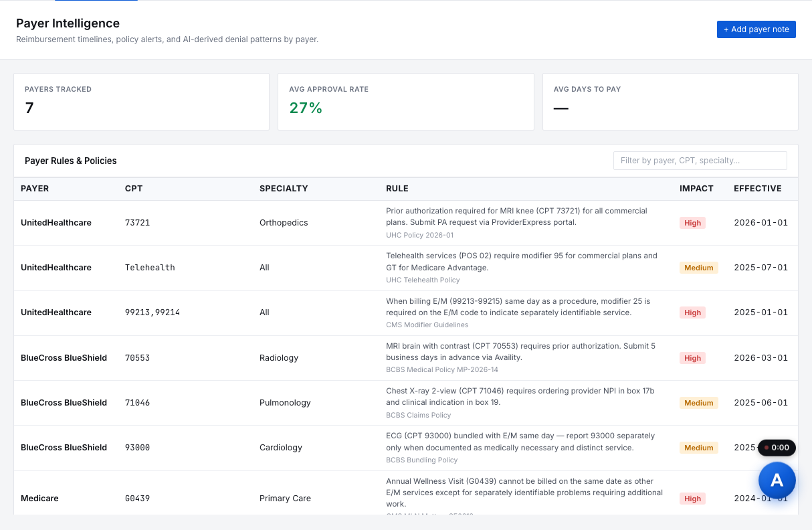Click the Pulmonology specialty cell
The width and height of the screenshot is (812, 530).
285,403
